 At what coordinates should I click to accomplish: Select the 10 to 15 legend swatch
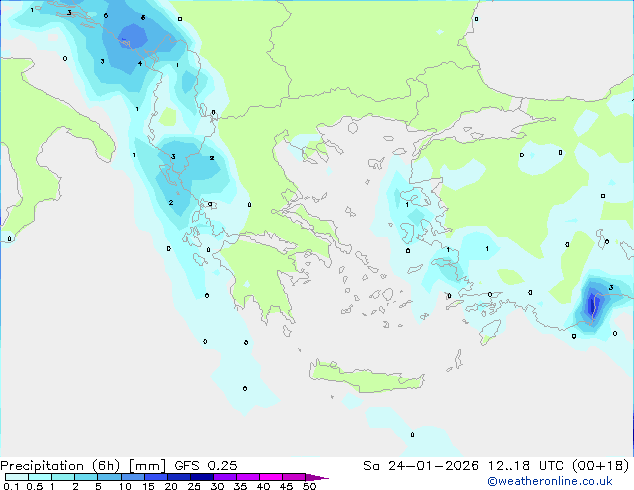click(133, 477)
